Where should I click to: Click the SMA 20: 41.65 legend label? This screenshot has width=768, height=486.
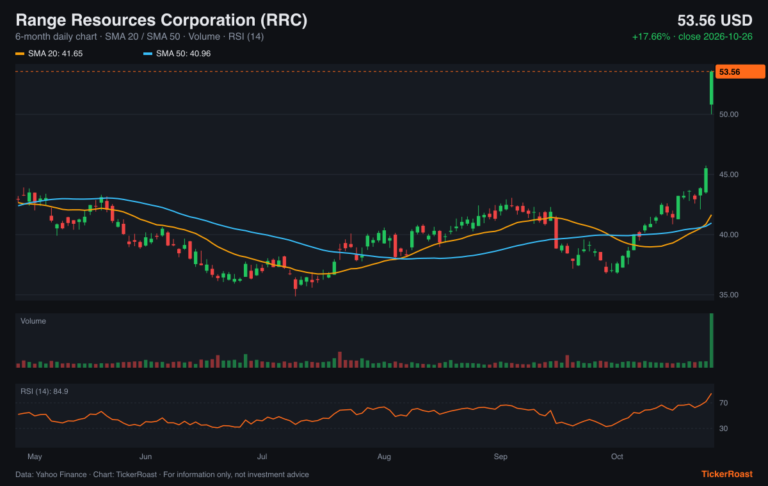[55, 53]
